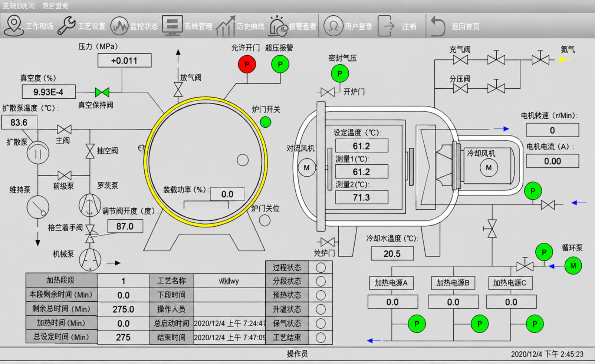This screenshot has width=595, height=364.
Task: Click the 放气阀 vent valve symbol
Action: pyautogui.click(x=178, y=89)
